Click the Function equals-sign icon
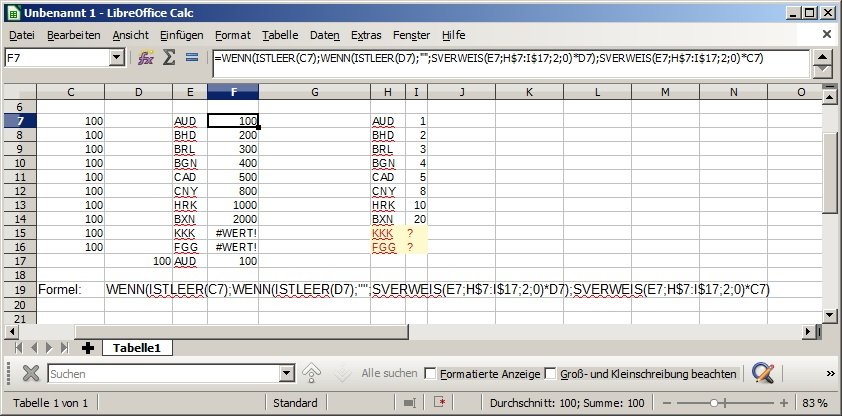The height and width of the screenshot is (416, 842). pos(192,57)
